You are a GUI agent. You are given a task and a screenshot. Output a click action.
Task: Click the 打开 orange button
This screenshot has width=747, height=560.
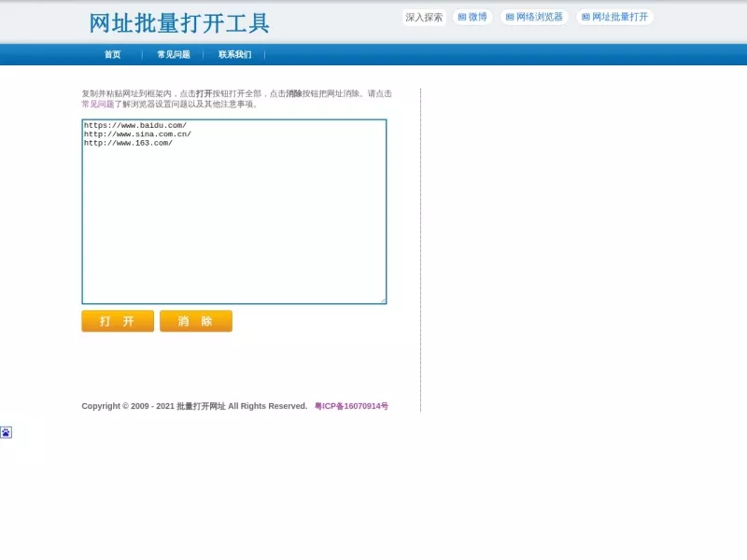pyautogui.click(x=118, y=321)
